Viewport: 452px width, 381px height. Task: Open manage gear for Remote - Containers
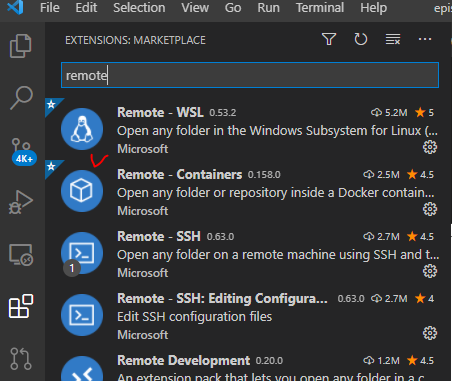coord(430,209)
